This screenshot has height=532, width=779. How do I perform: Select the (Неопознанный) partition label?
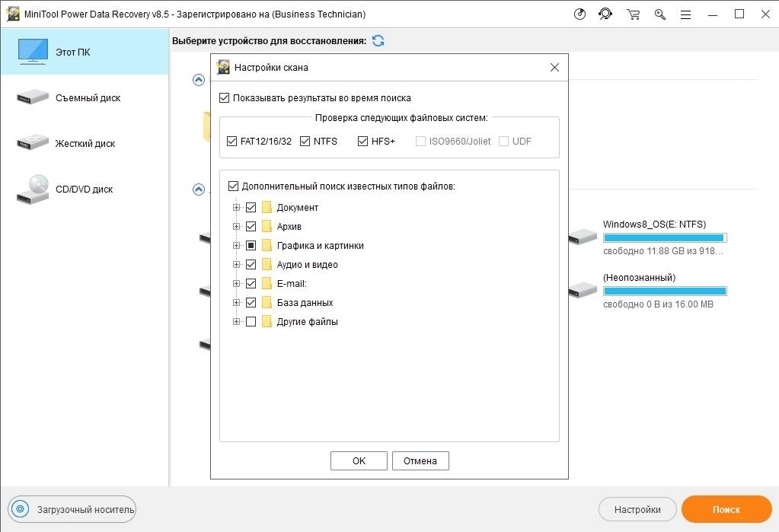tap(639, 277)
